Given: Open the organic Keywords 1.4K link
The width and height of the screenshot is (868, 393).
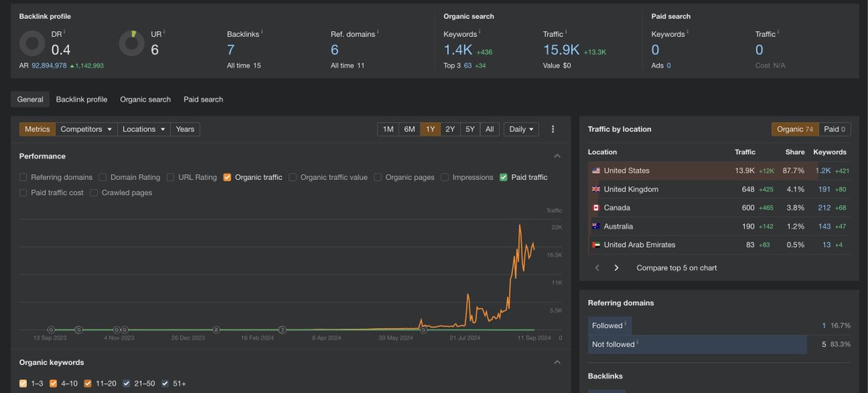Looking at the screenshot, I should click(458, 50).
